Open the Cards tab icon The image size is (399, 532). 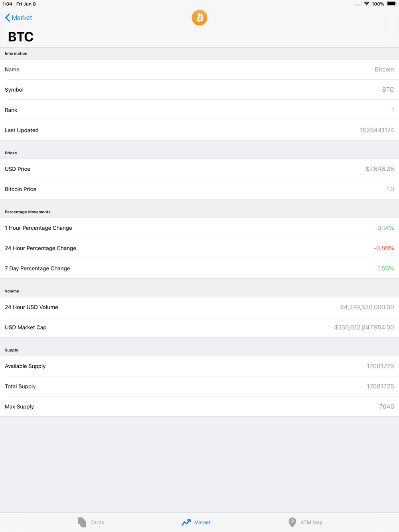(x=82, y=522)
